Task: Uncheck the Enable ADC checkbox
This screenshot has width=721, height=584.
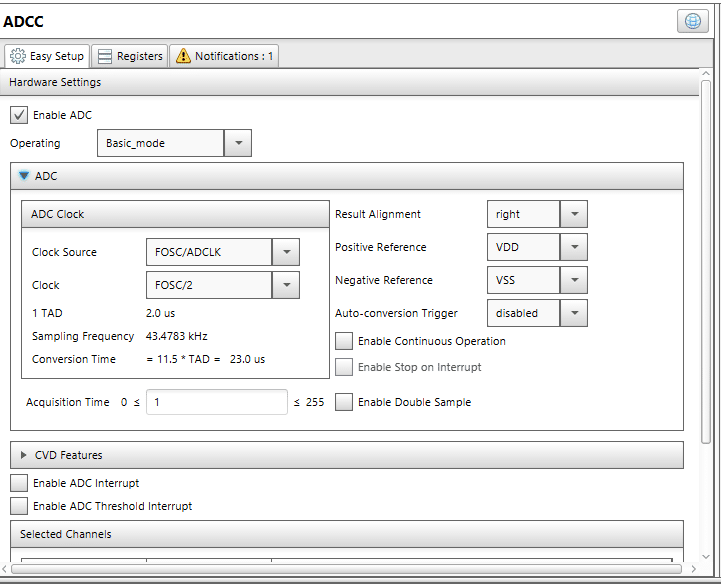Action: pyautogui.click(x=19, y=115)
